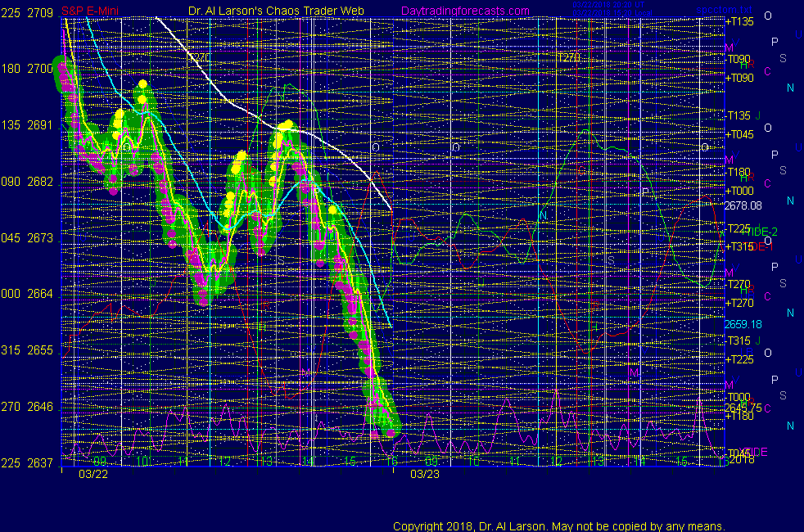804x532 pixels.
Task: Click the white 2678.08 price readout
Action: tap(743, 205)
